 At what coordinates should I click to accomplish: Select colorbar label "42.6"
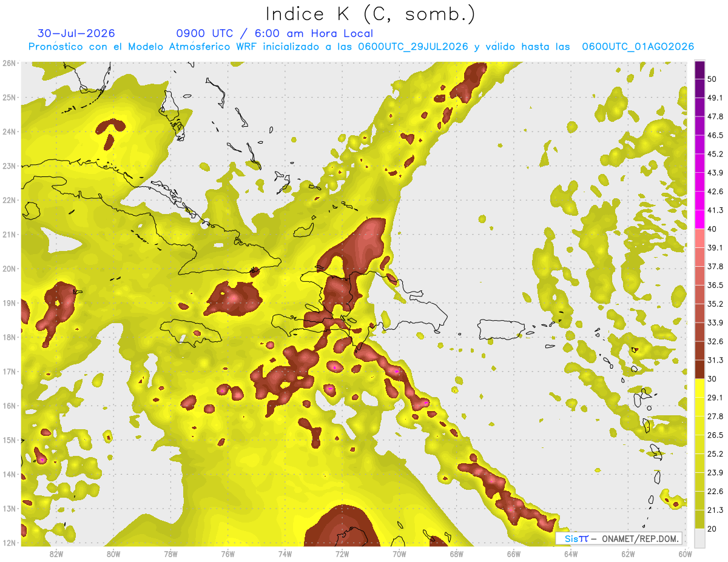[x=715, y=192]
